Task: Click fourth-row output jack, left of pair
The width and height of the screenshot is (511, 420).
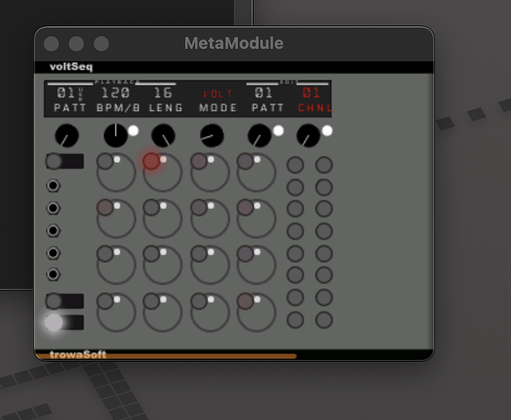Action: click(x=295, y=231)
